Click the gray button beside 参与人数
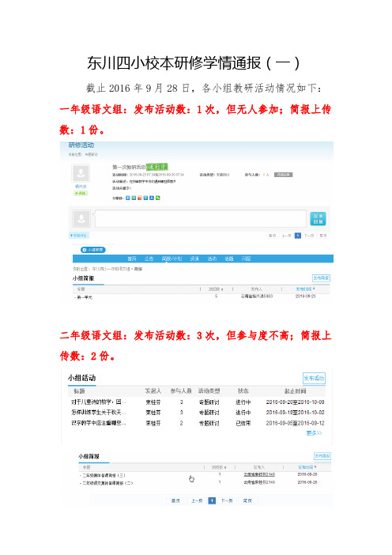392x555 pixels. (284, 175)
